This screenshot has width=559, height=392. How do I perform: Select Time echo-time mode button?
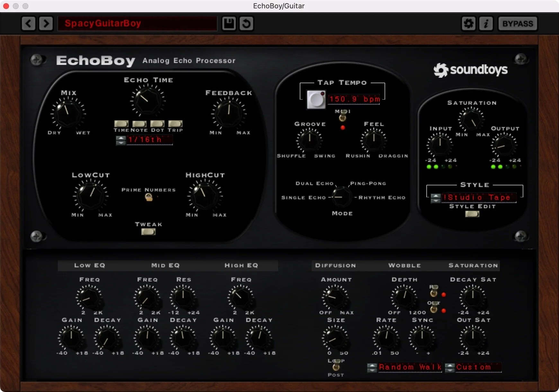[x=121, y=124]
